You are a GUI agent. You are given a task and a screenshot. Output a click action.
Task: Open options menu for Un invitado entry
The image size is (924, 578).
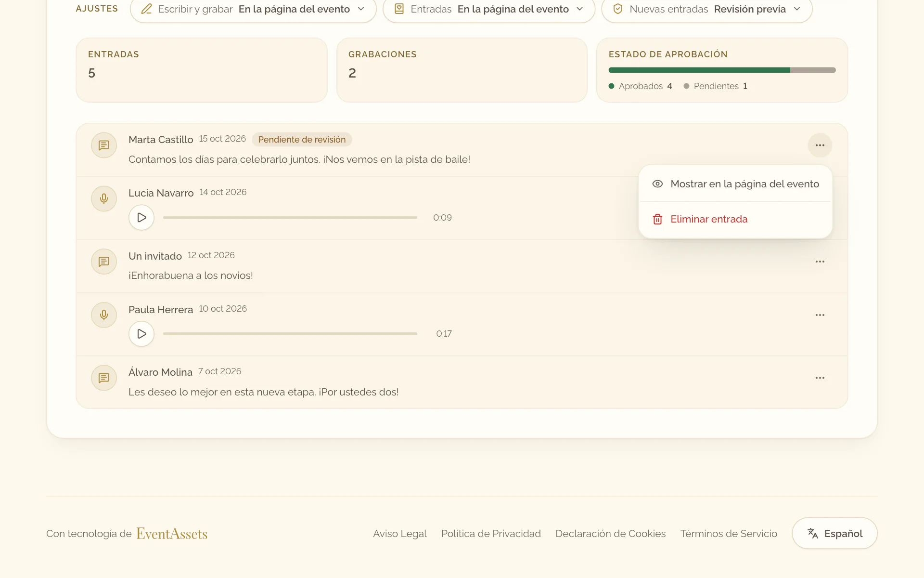820,262
